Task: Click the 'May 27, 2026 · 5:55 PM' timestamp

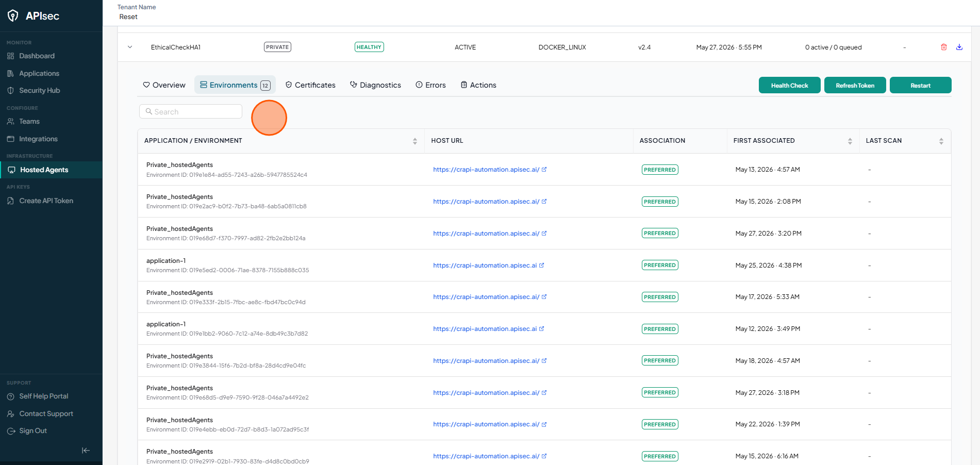Action: [728, 47]
